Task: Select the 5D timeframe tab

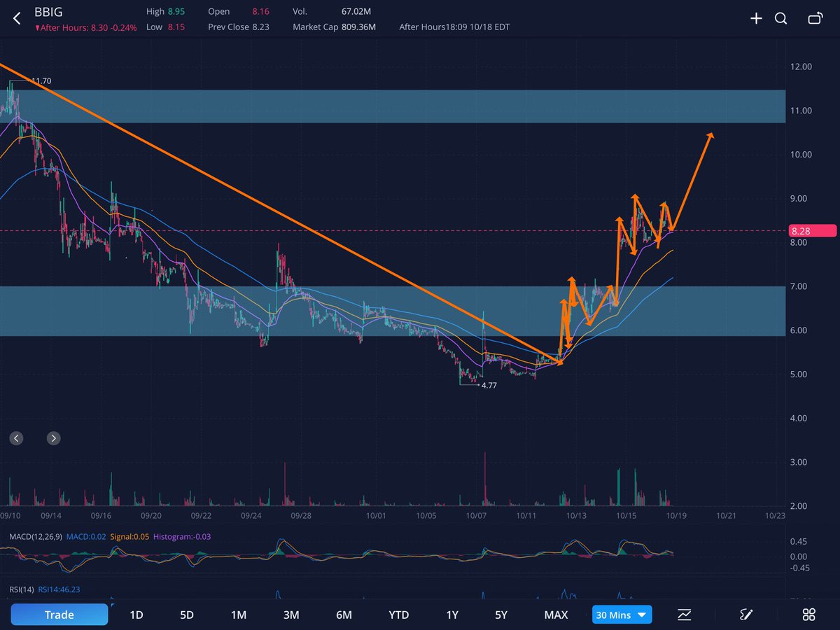Action: (x=187, y=615)
